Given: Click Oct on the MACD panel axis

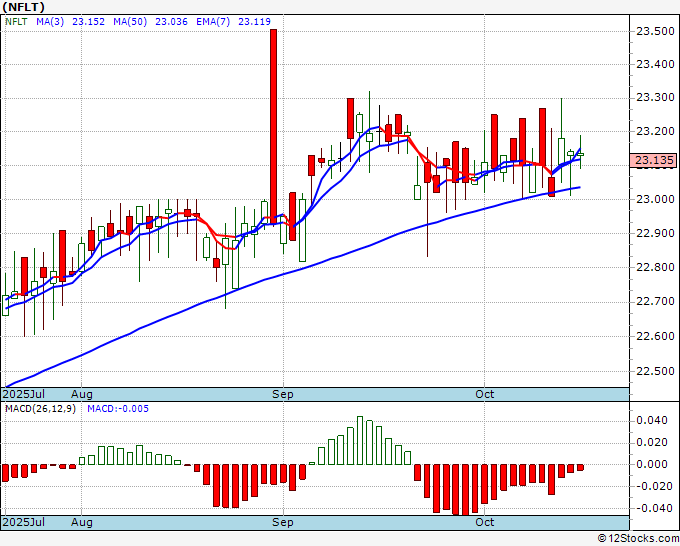Looking at the screenshot, I should pyautogui.click(x=484, y=522).
